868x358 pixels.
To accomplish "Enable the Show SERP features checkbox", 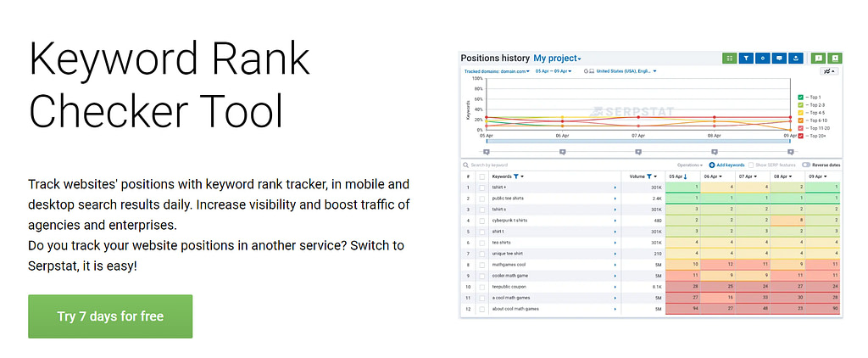I will [751, 165].
